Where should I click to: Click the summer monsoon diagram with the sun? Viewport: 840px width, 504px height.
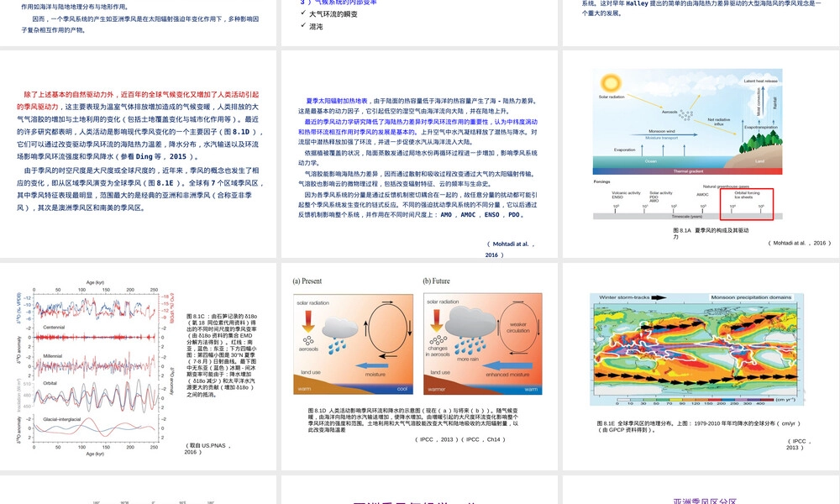(x=687, y=122)
